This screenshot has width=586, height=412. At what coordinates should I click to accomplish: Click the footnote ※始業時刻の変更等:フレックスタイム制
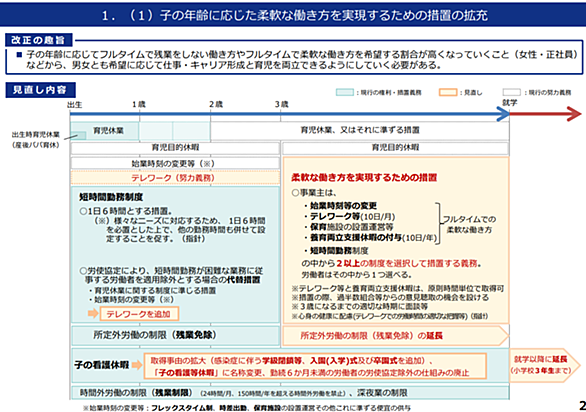[246, 408]
